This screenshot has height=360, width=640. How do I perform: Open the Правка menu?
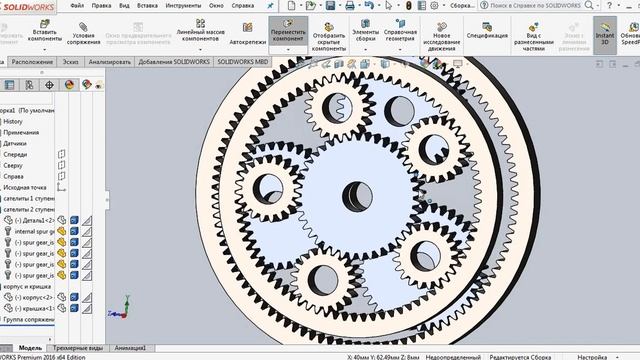(101, 6)
